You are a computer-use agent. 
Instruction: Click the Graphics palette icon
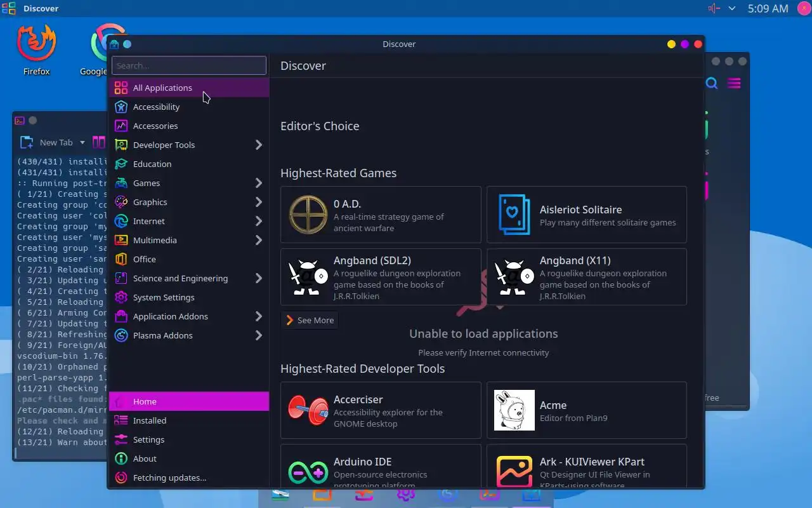point(121,202)
